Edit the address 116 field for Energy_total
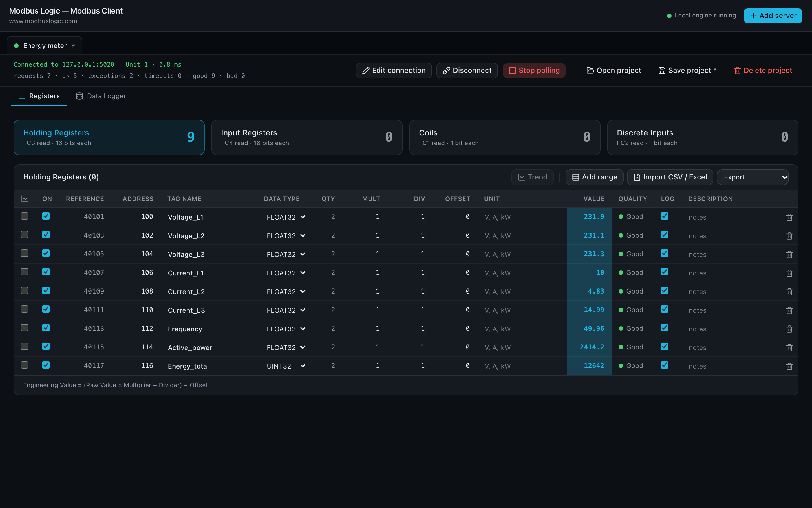This screenshot has width=812, height=508. [x=138, y=366]
